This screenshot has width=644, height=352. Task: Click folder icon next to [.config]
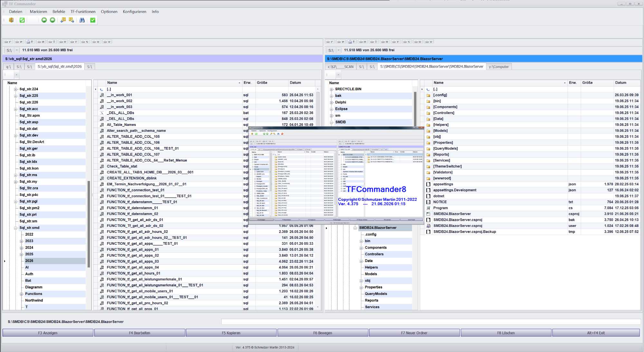pos(428,95)
